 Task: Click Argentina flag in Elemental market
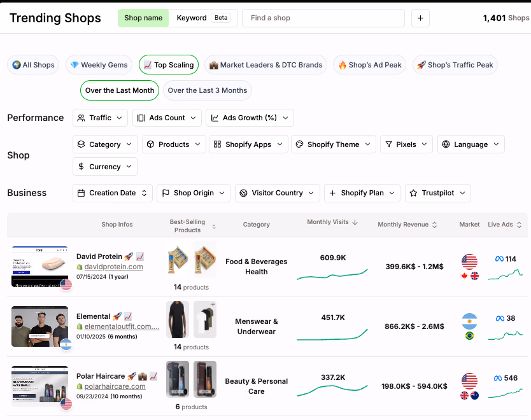(x=469, y=321)
